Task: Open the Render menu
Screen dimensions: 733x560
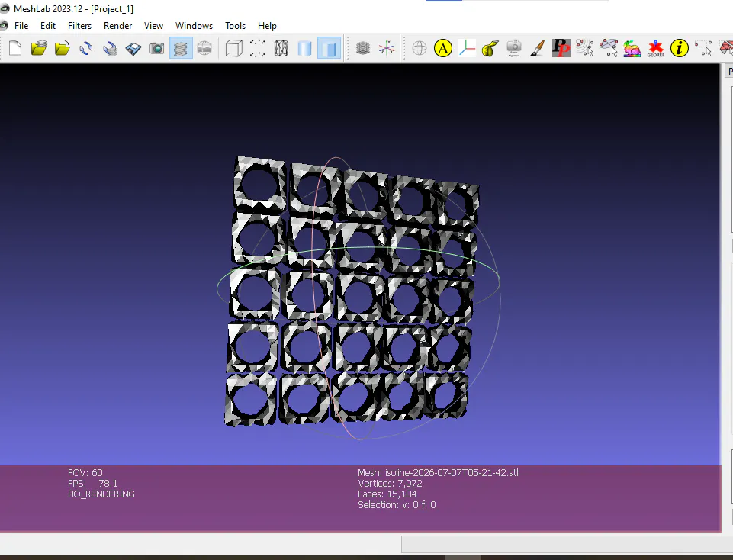Action: 117,26
